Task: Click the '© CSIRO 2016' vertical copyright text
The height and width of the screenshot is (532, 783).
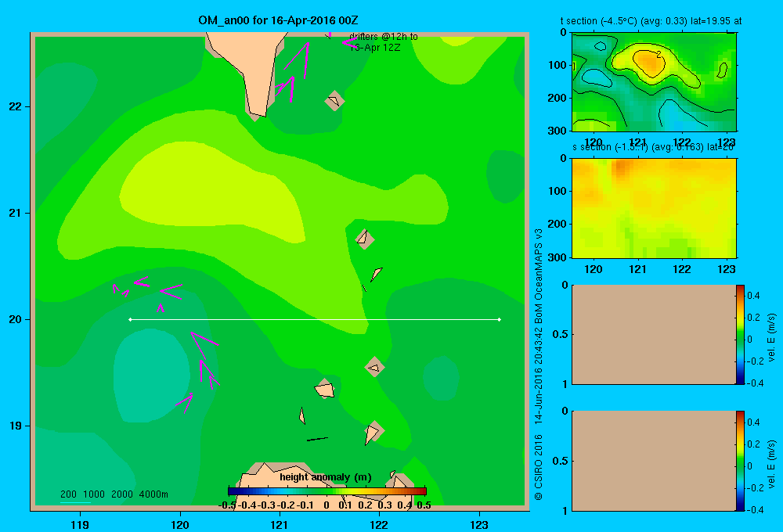Action: (539, 467)
